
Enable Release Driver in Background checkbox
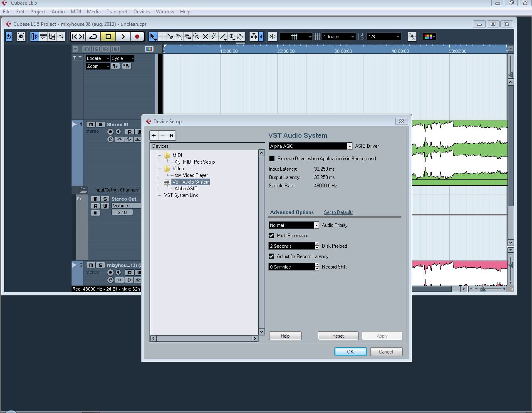[272, 159]
